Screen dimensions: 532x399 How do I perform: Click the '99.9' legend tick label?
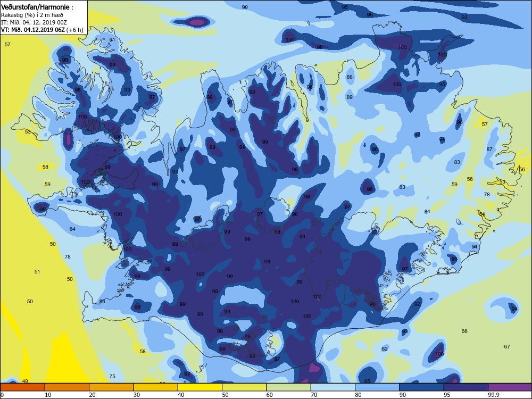[x=493, y=395]
